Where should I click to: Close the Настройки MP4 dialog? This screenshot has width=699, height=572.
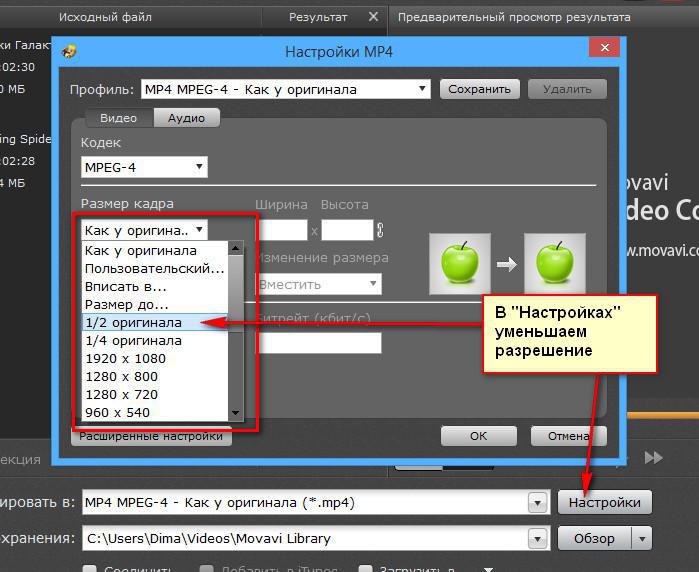pos(604,47)
